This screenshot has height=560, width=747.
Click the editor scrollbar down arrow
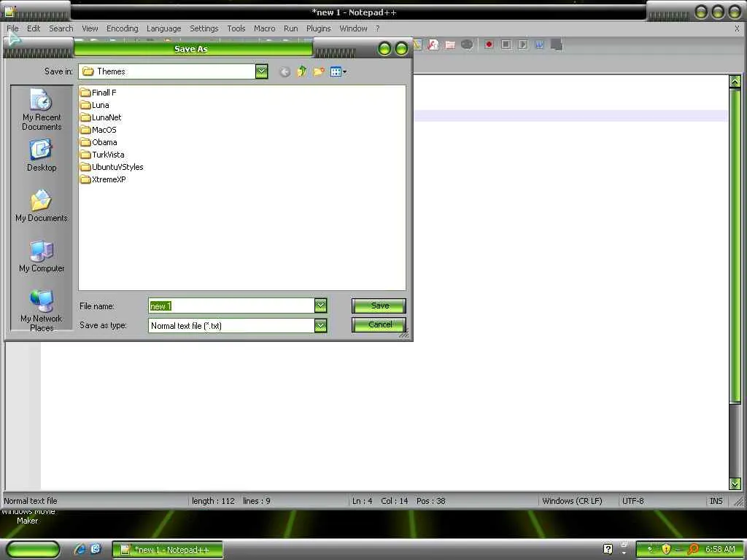pos(735,484)
